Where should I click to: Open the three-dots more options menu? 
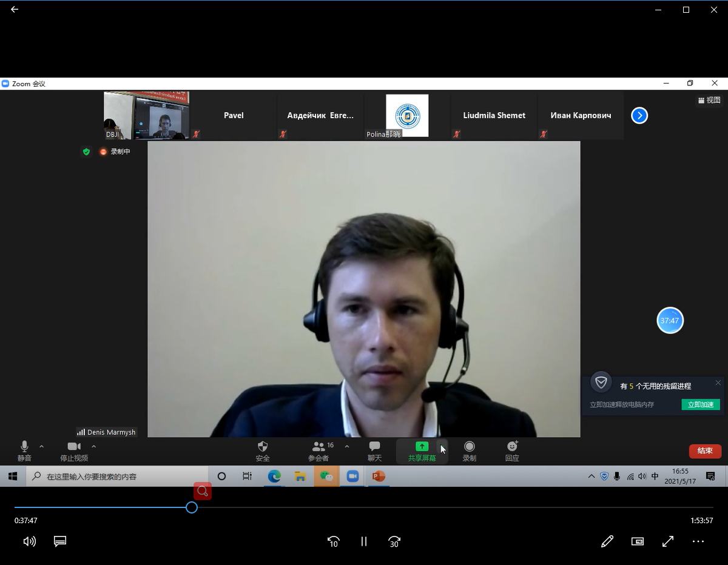(x=698, y=541)
